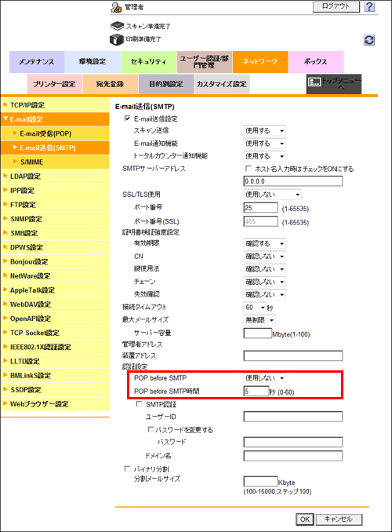Check the バイナリ分割 checkbox

(x=127, y=468)
